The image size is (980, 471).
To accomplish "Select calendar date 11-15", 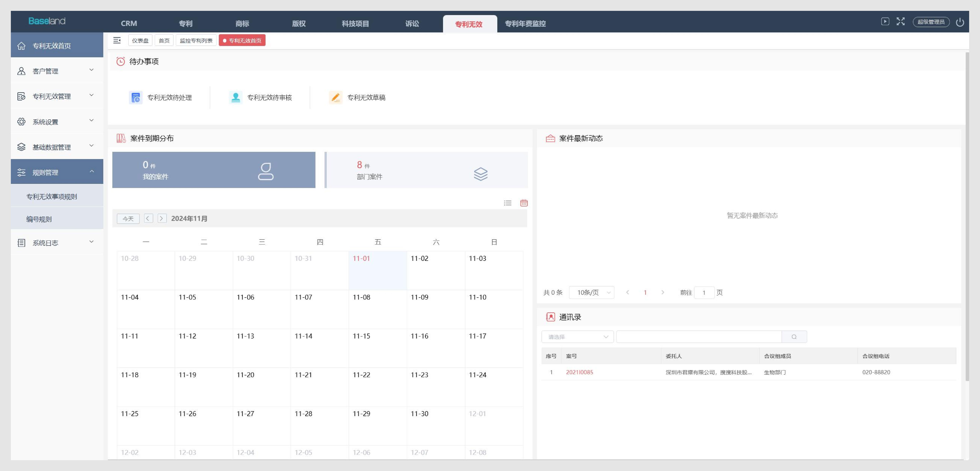I will [x=378, y=348].
